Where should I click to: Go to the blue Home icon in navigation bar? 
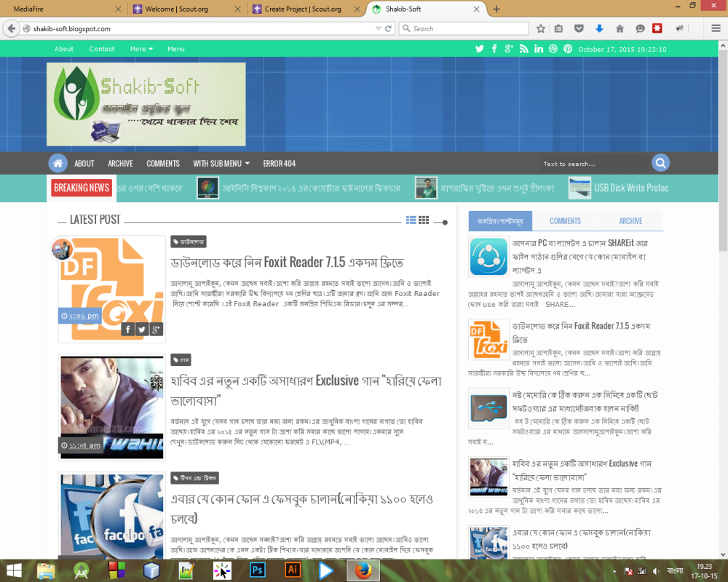pyautogui.click(x=58, y=164)
